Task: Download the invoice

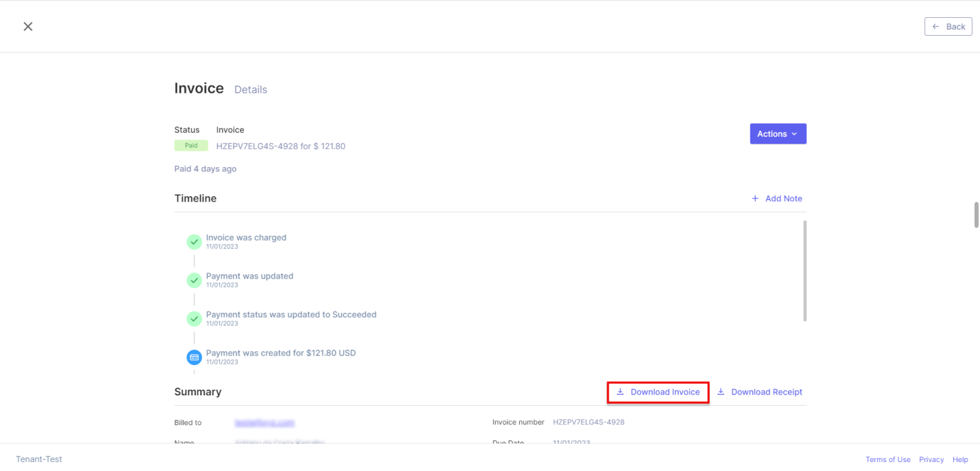Action: (x=658, y=392)
